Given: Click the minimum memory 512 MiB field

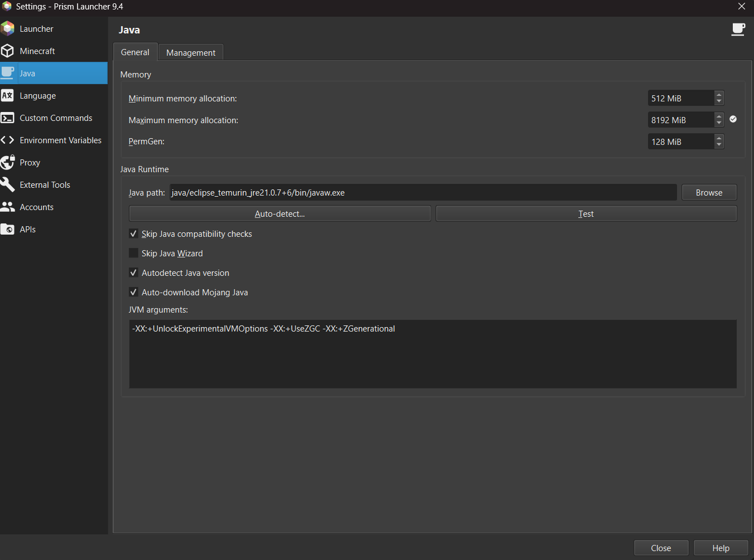Looking at the screenshot, I should point(681,98).
